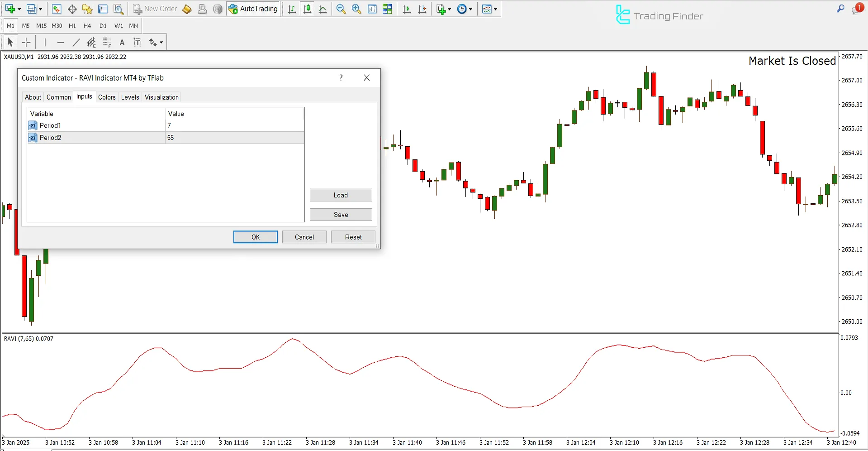
Task: Switch to the Colors tab
Action: [107, 97]
